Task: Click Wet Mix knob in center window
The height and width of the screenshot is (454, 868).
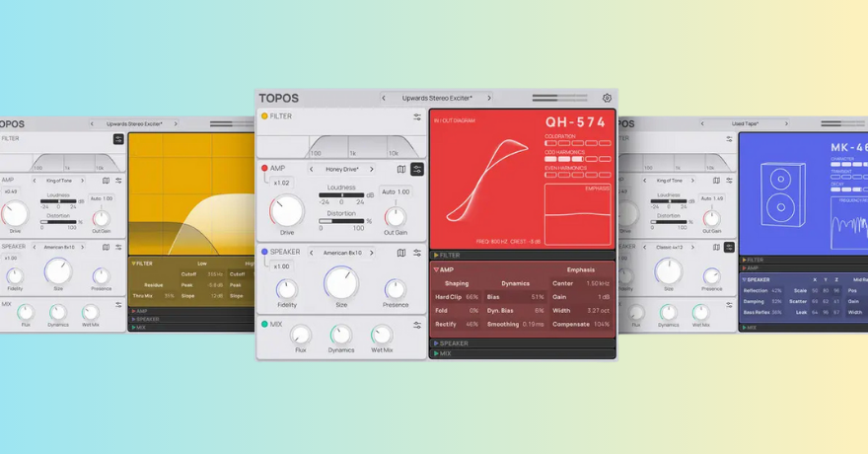Action: tap(382, 335)
